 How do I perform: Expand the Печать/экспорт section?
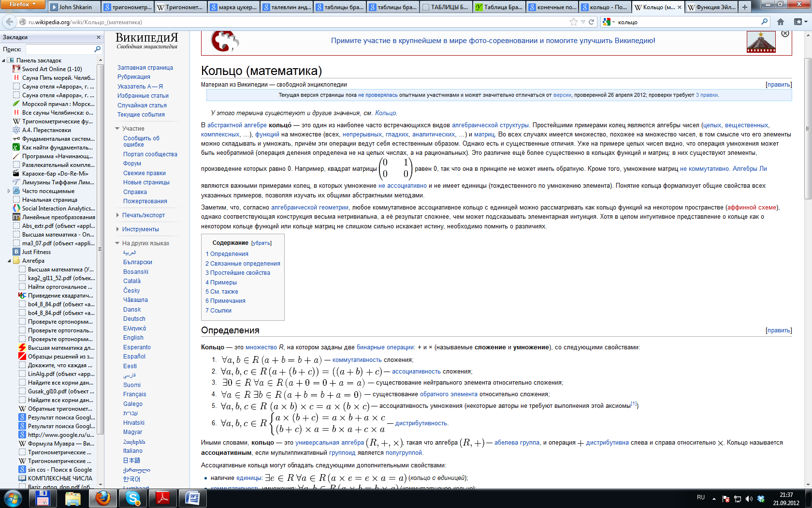coord(117,215)
